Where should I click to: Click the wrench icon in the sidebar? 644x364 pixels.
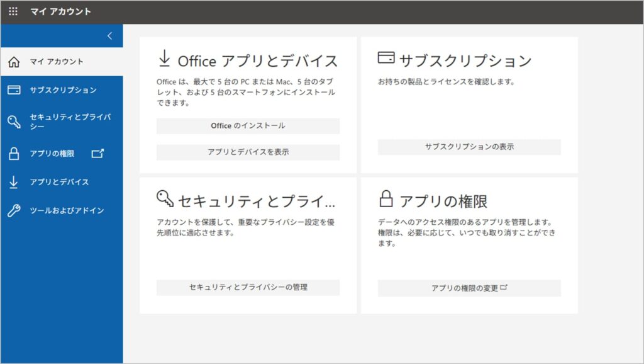[x=14, y=210]
